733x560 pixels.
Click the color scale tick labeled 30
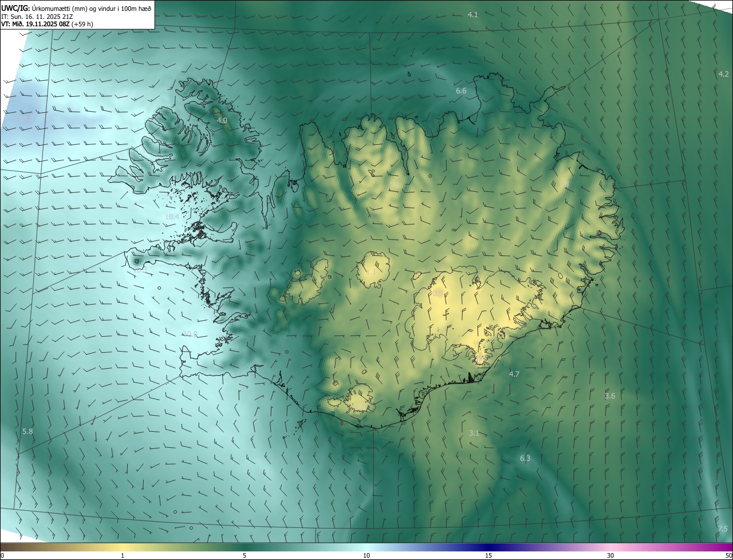610,555
